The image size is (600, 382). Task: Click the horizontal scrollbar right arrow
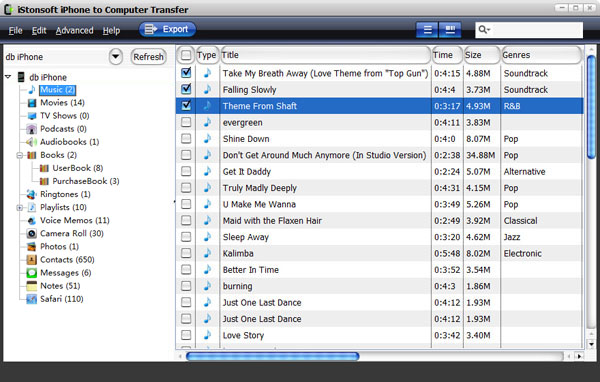tap(579, 356)
